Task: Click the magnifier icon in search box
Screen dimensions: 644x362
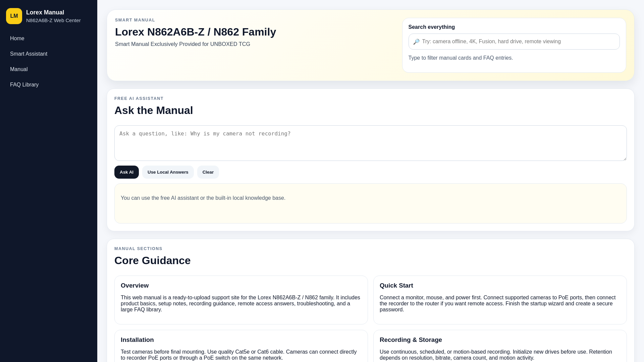Action: coord(416,42)
